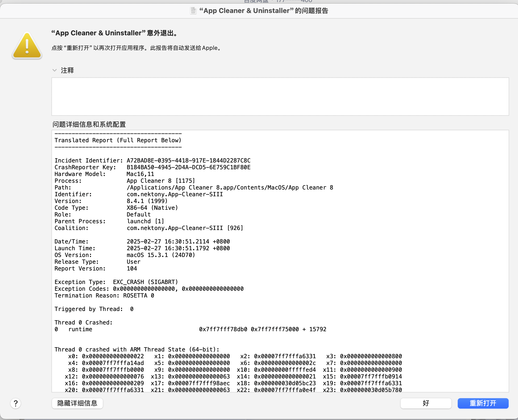Click the Termination Reason ROSETTA line

click(104, 295)
